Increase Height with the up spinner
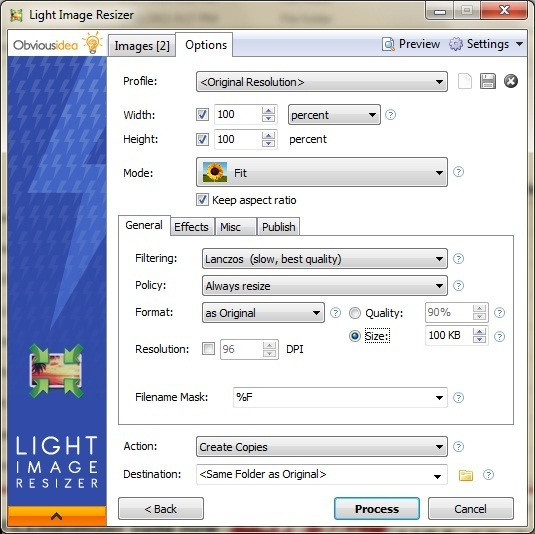 click(x=269, y=135)
